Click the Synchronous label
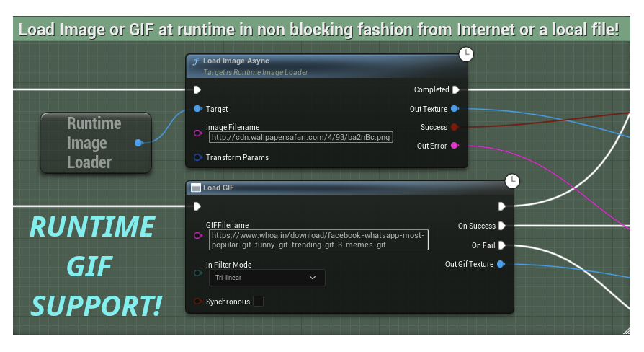The width and height of the screenshot is (644, 352). tap(228, 302)
